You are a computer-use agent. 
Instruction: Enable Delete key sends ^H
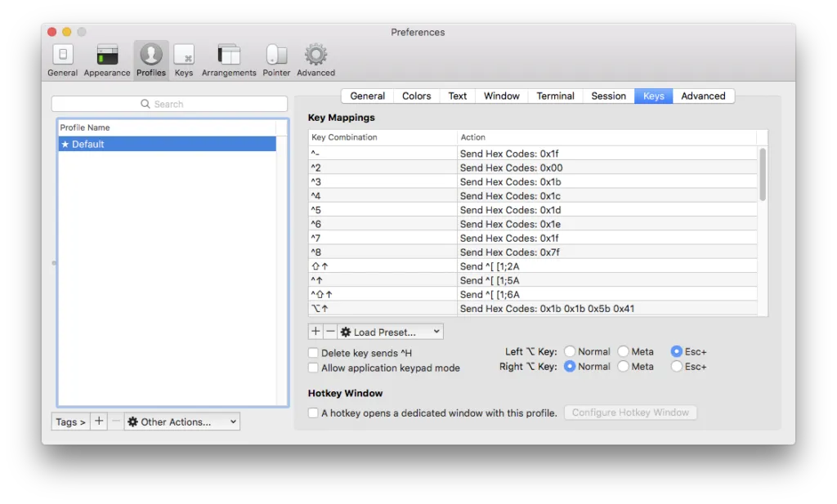[314, 353]
